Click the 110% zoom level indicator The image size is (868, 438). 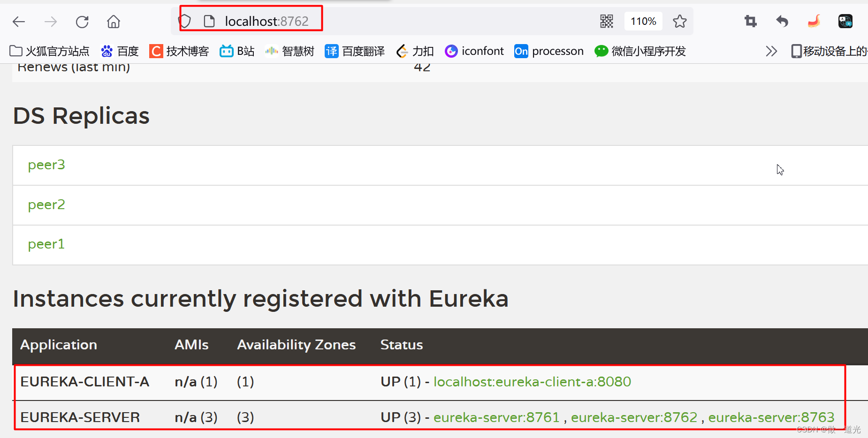coord(643,21)
